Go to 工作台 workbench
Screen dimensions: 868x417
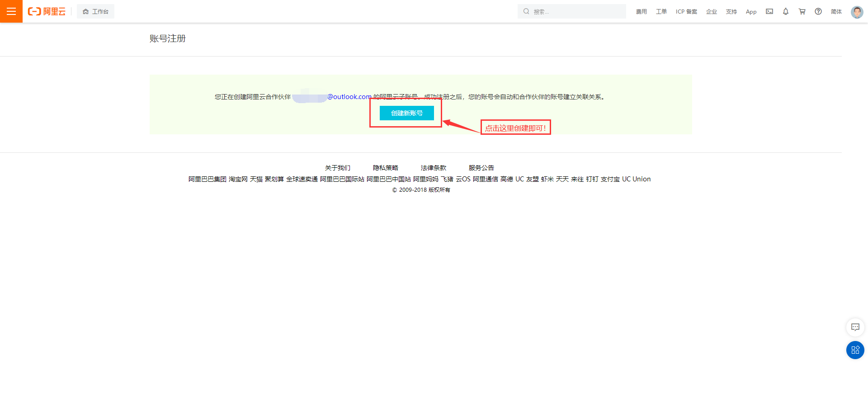95,11
